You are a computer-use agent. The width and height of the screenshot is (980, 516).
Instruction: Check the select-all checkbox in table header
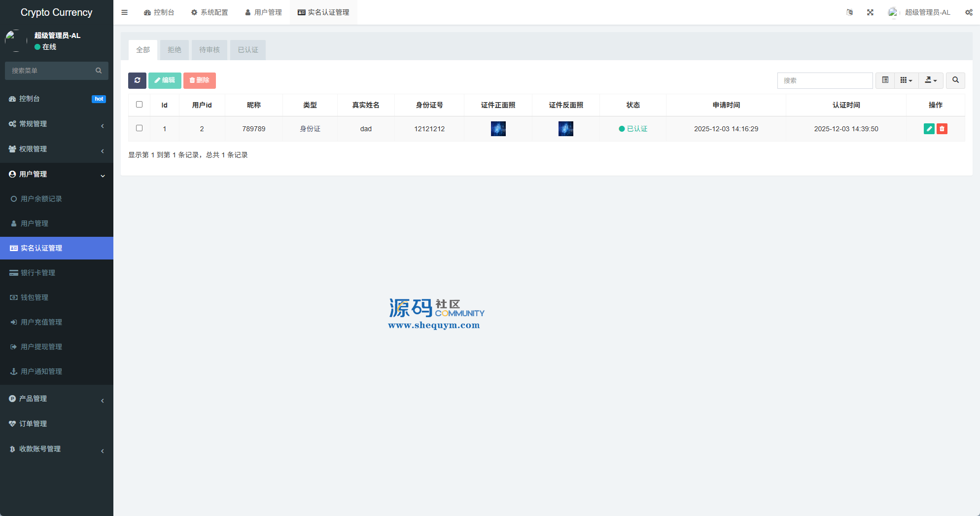click(x=139, y=105)
